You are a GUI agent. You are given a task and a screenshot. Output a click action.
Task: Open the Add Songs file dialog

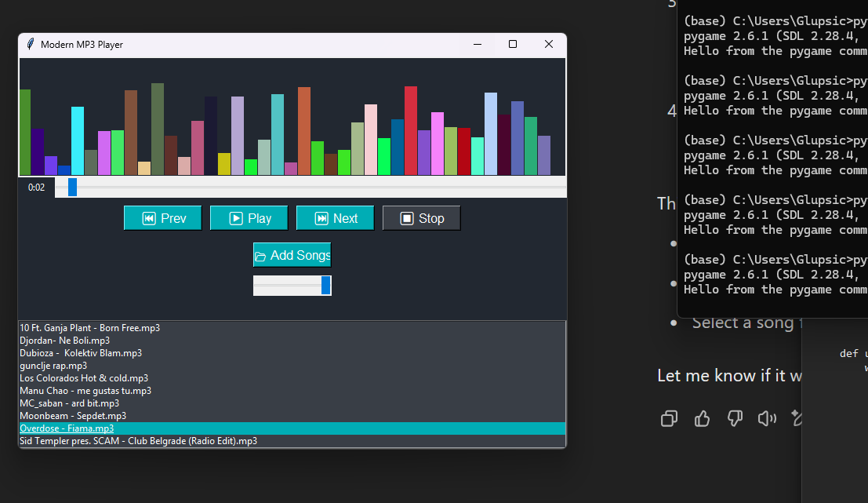point(292,255)
